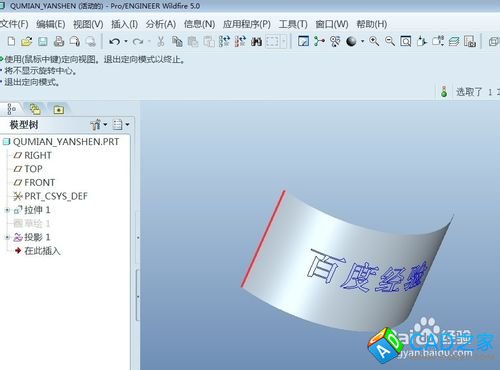500x370 pixels.
Task: Open a file with the folder icon
Action: click(27, 41)
